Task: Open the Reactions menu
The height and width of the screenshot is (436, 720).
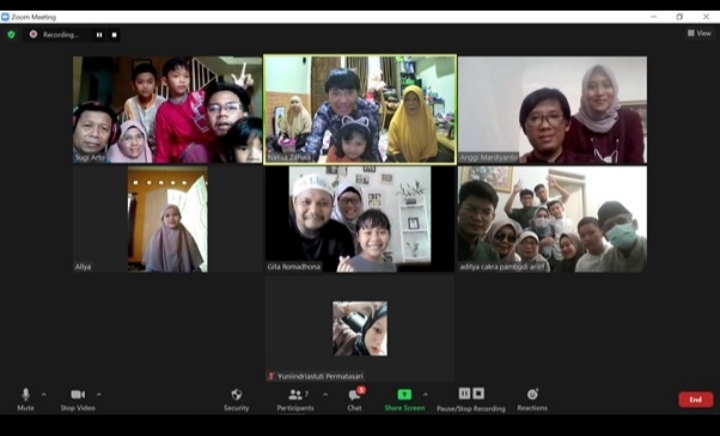Action: [532, 396]
